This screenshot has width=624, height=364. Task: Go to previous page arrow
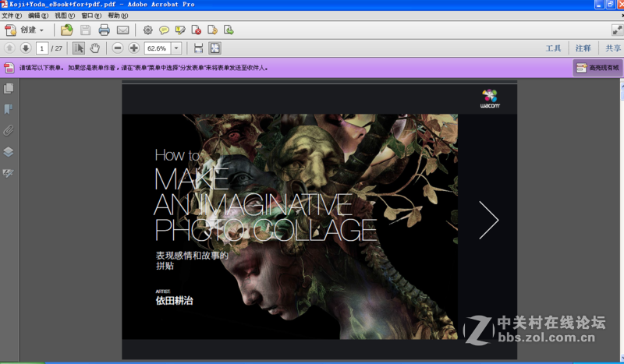[x=9, y=48]
